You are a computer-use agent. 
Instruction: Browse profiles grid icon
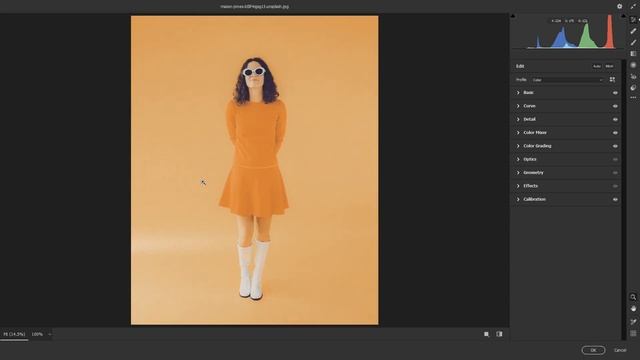(x=612, y=80)
